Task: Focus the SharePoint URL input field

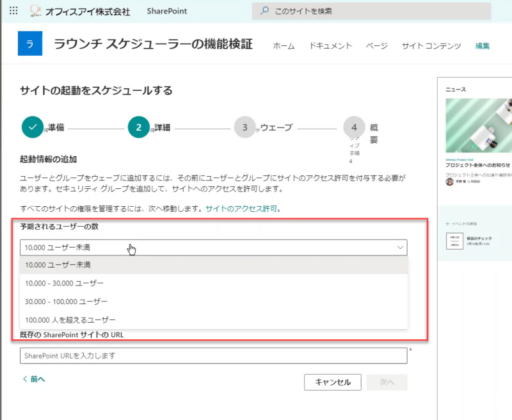Action: (x=214, y=356)
